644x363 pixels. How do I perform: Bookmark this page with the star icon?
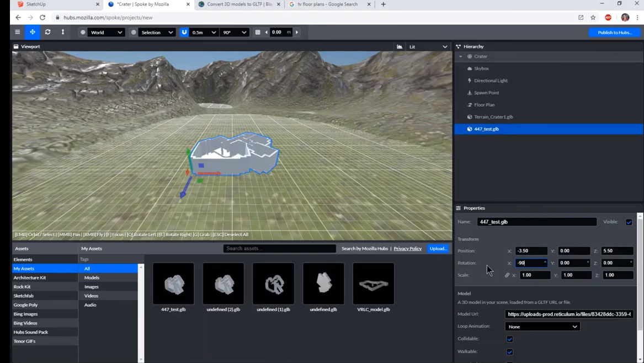tap(593, 17)
